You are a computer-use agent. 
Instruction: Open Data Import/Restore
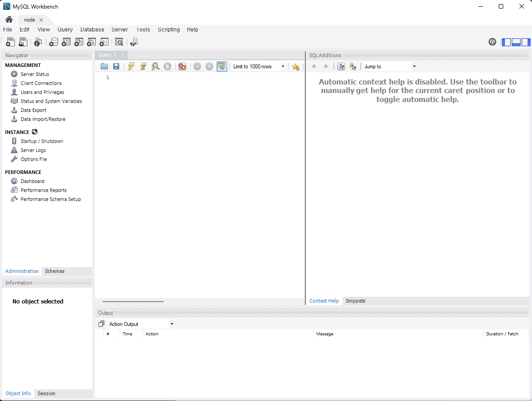pos(43,120)
